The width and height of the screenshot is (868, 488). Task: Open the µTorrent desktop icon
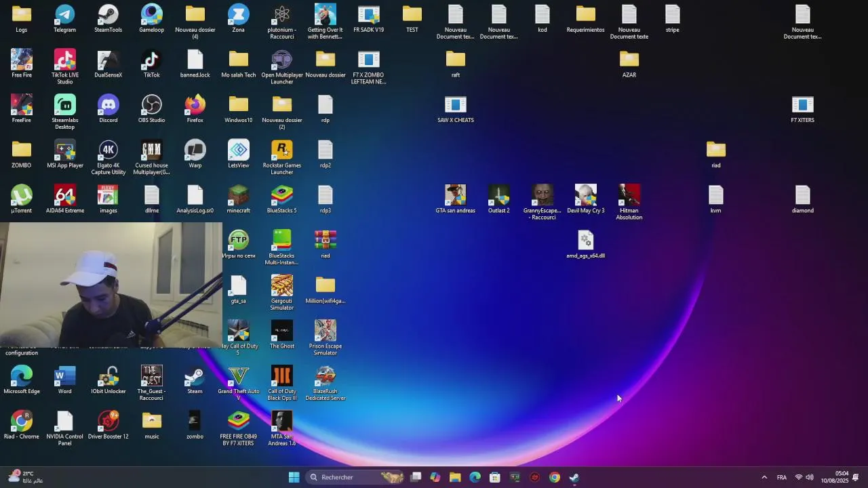coord(22,199)
